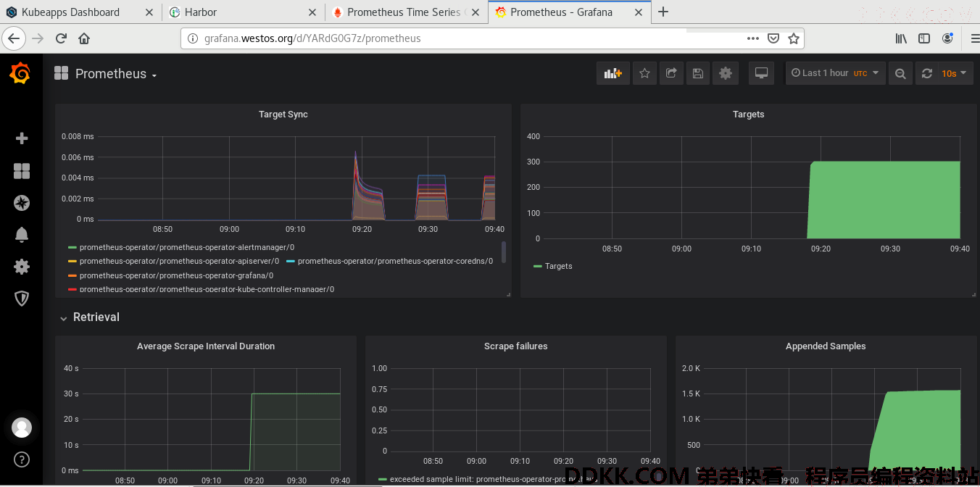Click browser Back arrow button
The height and width of the screenshot is (487, 980).
click(x=14, y=38)
